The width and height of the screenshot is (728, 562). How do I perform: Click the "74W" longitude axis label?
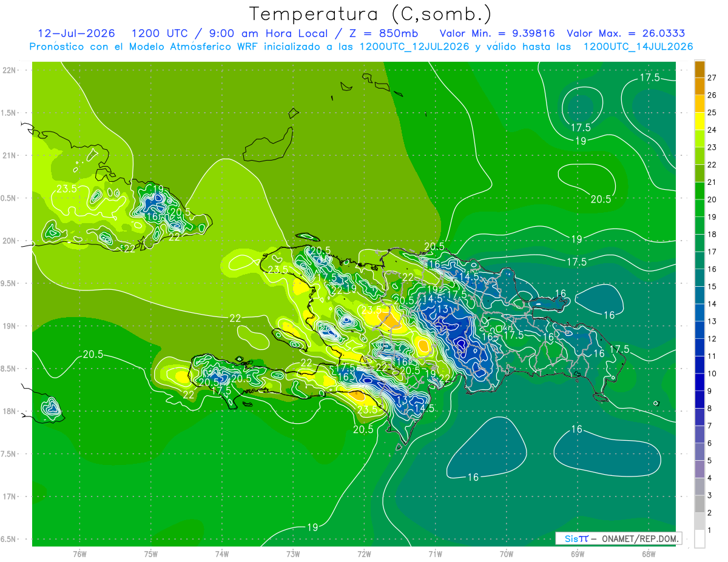click(x=222, y=554)
